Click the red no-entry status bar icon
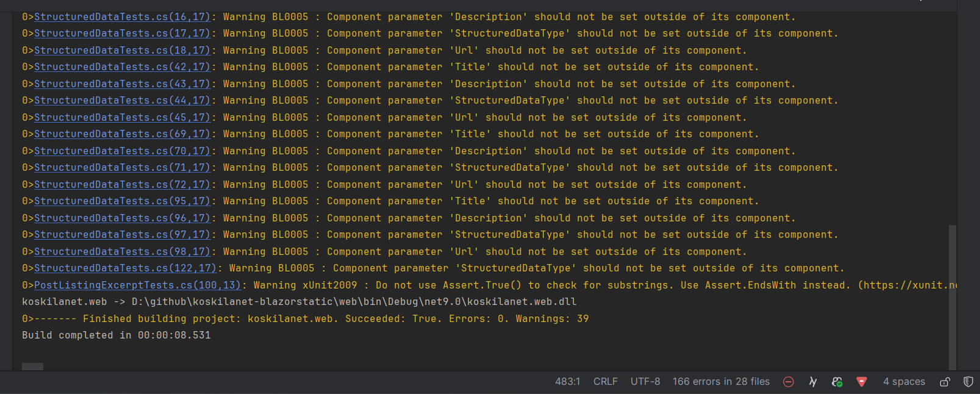Viewport: 980px width, 394px height. coord(789,382)
